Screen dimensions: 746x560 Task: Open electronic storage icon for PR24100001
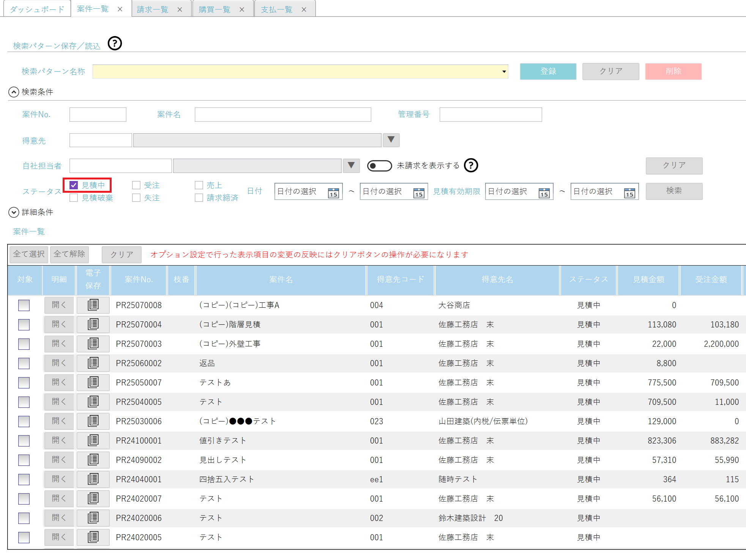[x=93, y=440]
